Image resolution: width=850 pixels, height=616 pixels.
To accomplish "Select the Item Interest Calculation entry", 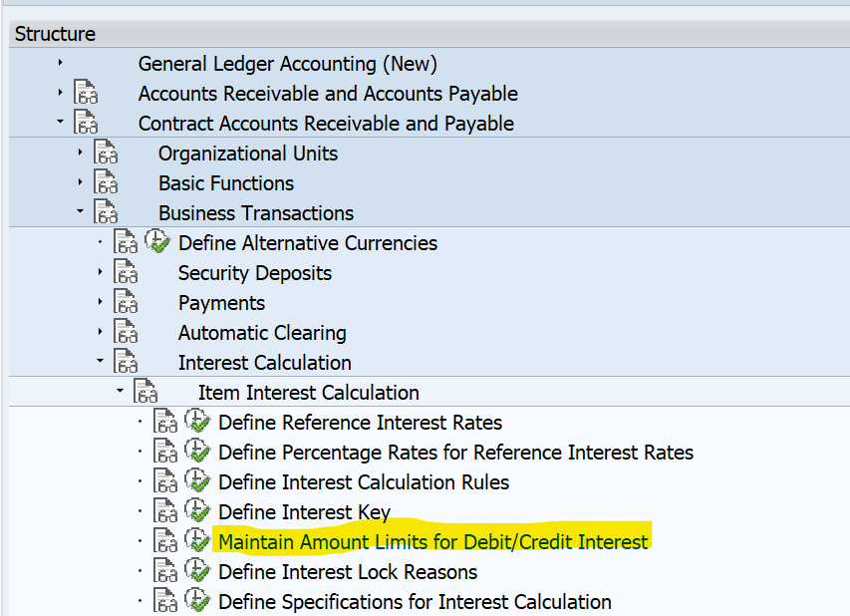I will coord(309,392).
